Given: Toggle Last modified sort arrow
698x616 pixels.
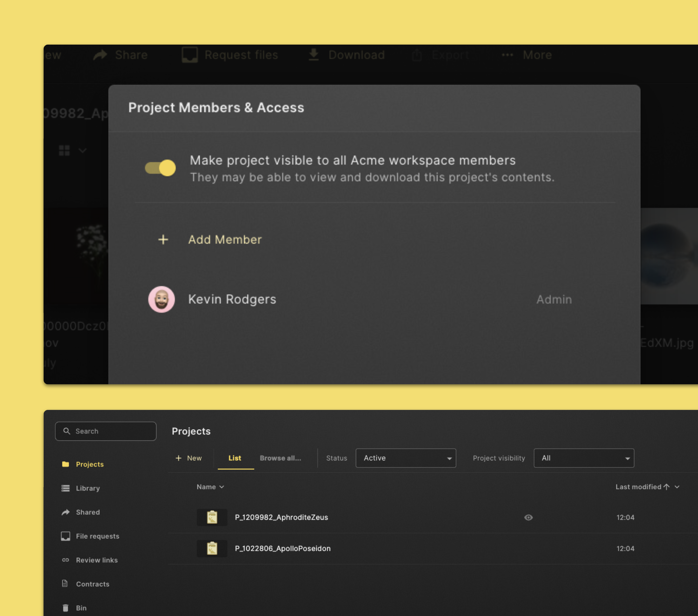Looking at the screenshot, I should point(666,487).
